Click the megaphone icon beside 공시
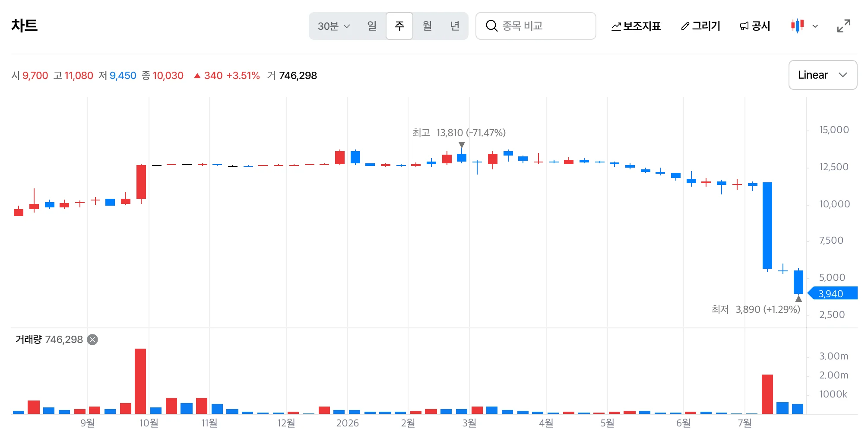 [x=744, y=26]
